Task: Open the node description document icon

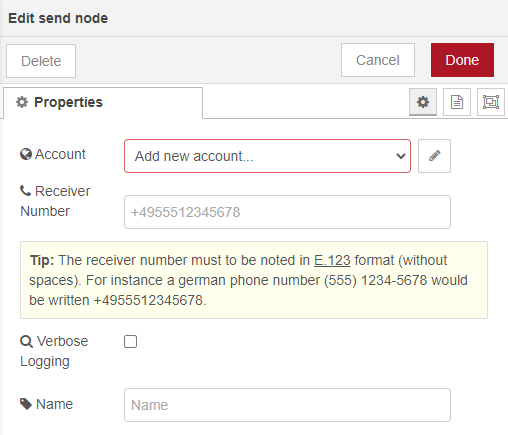Action: 457,102
